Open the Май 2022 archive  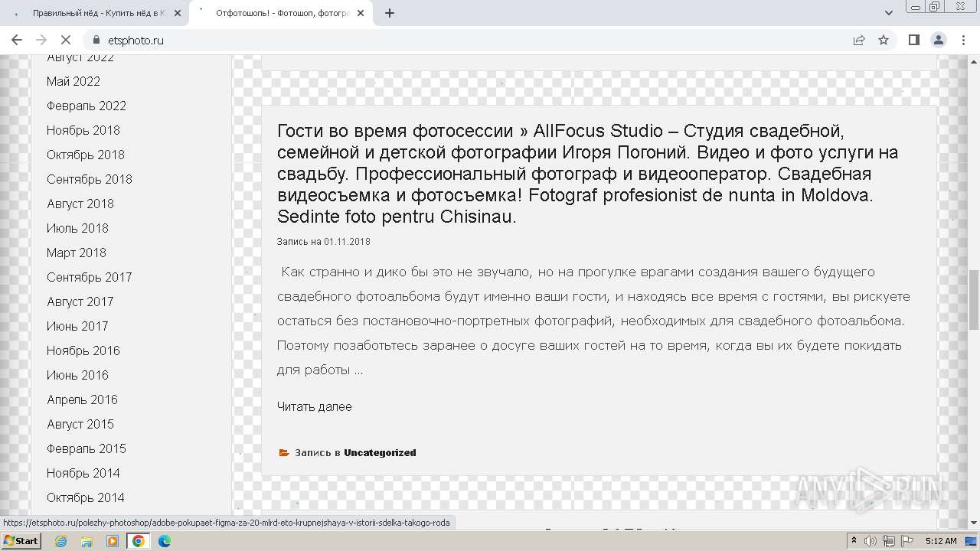pyautogui.click(x=73, y=81)
